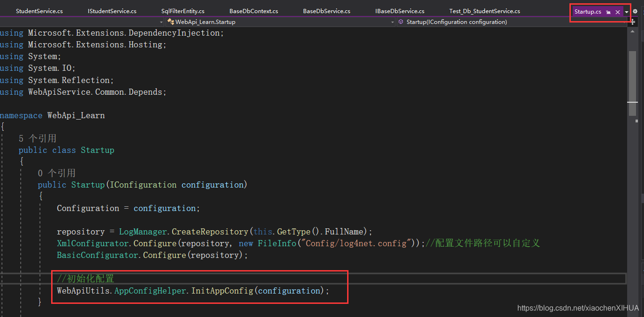The height and width of the screenshot is (317, 644).
Task: Click the editor split handle above the scrollbar
Action: point(633,22)
